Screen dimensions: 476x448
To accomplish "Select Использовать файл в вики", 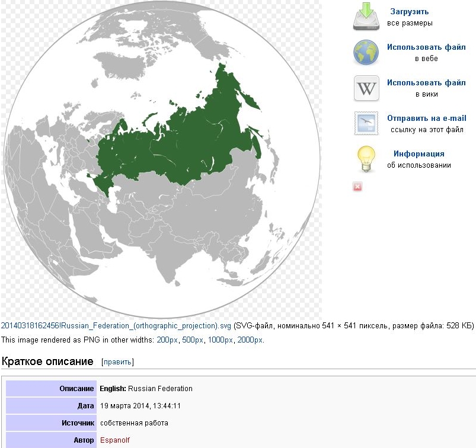I will (x=426, y=82).
